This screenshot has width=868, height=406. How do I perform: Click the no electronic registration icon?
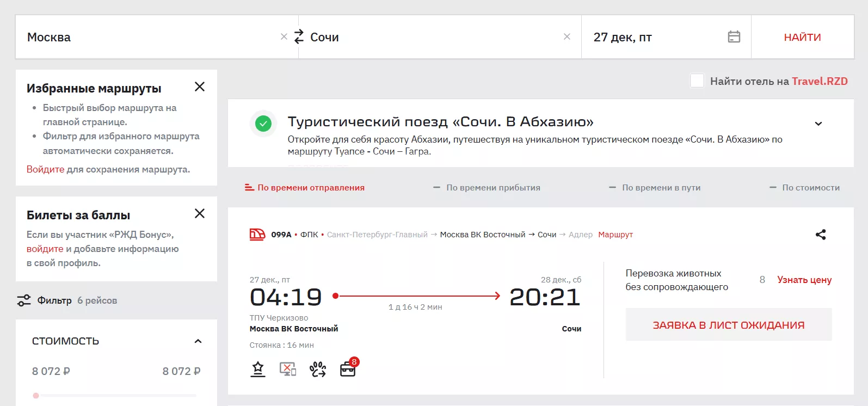point(287,370)
